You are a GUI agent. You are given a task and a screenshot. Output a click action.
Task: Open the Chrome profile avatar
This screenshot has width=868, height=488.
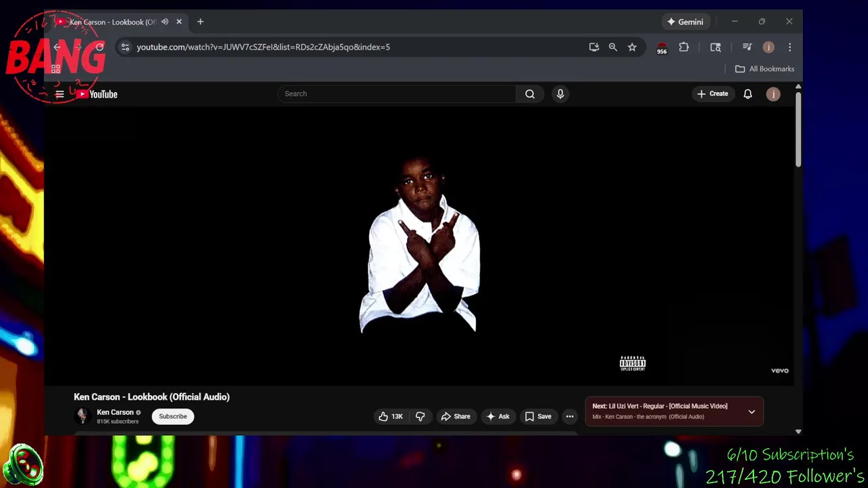point(768,47)
